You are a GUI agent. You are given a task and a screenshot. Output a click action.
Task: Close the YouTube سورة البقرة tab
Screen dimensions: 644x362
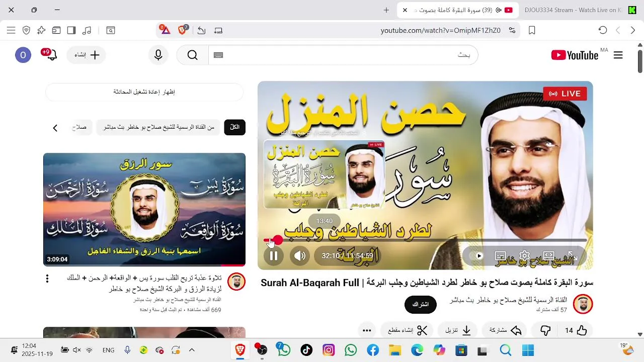click(405, 10)
